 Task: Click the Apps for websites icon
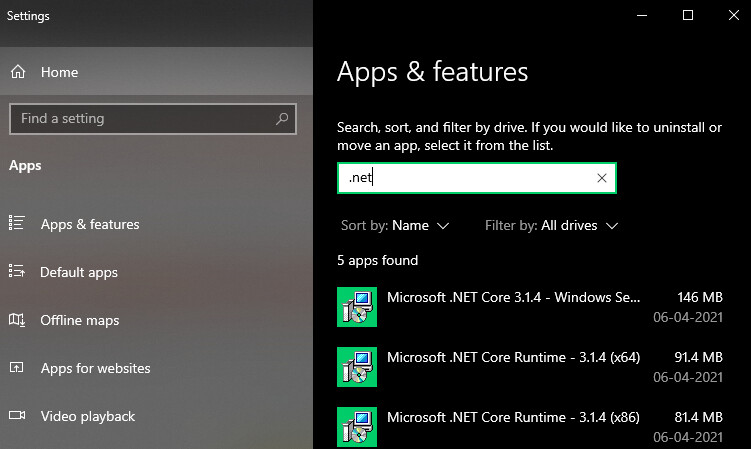[x=16, y=368]
